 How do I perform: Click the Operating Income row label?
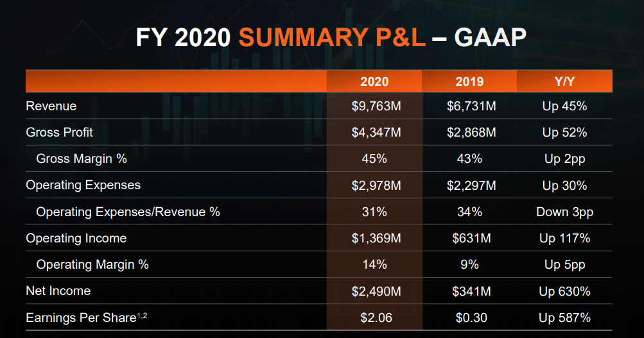pyautogui.click(x=76, y=239)
